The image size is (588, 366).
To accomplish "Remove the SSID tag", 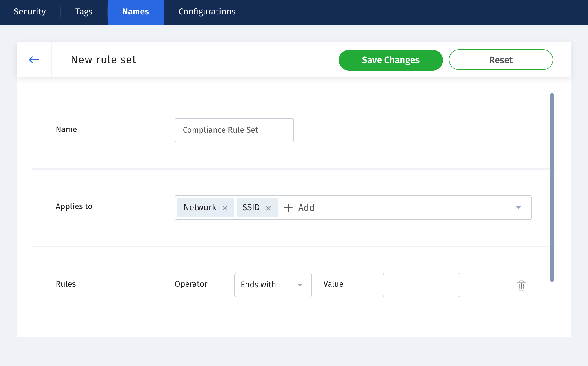I will (268, 208).
